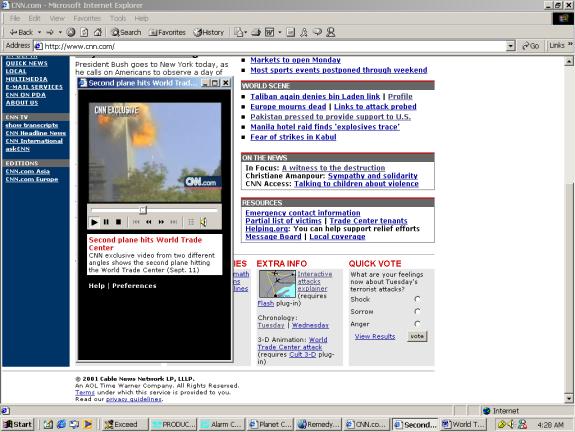Open the Favorites pane from the toolbar
Viewport: 575px width, 432px height.
(167, 32)
